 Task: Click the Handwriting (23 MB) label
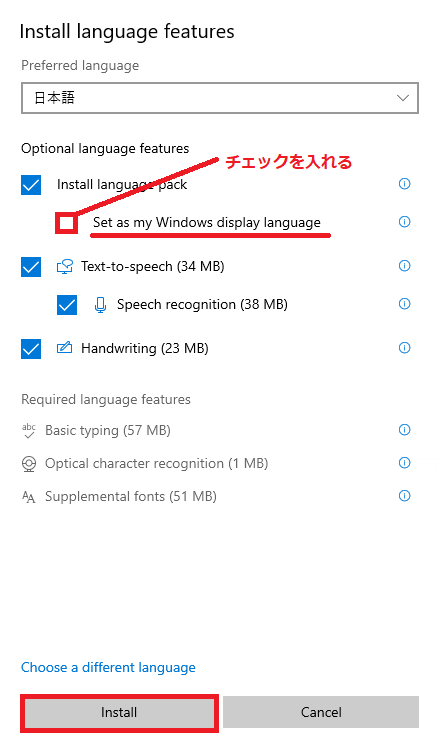point(145,348)
